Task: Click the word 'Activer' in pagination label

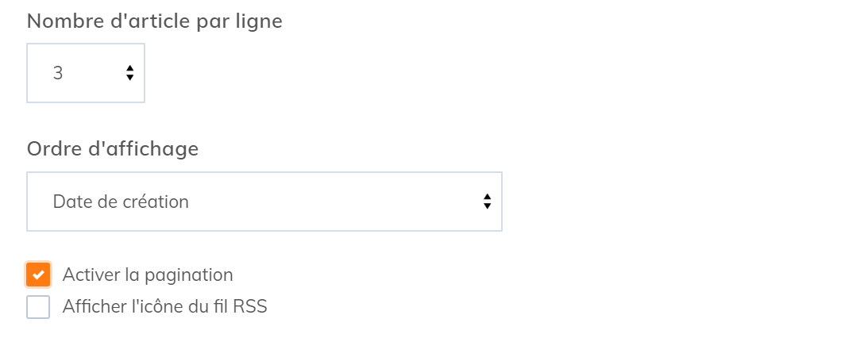Action: (90, 275)
